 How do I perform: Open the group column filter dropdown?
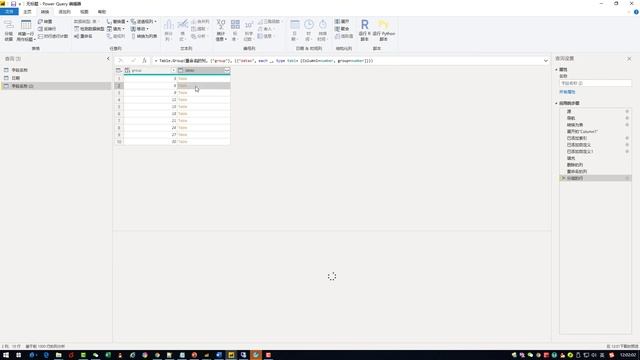[x=173, y=70]
